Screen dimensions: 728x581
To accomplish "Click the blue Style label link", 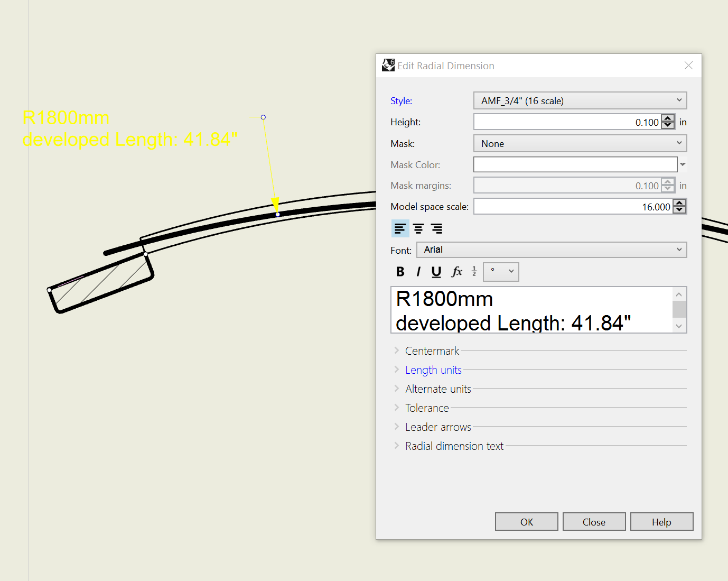I will 401,100.
